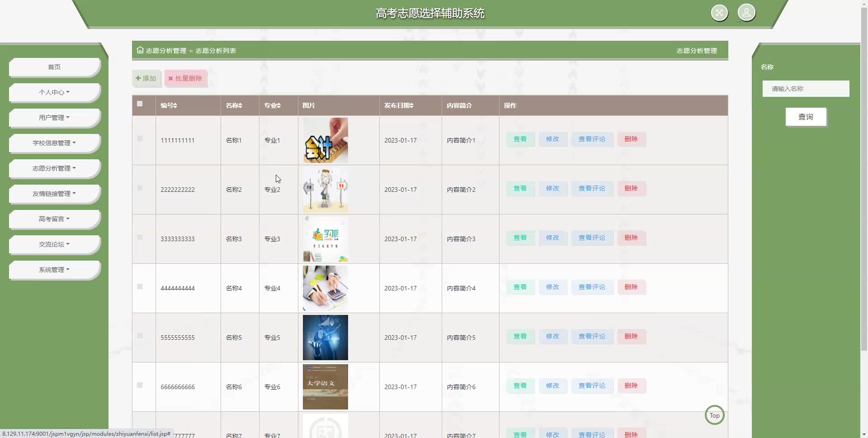Click the 批量删除 button

point(185,78)
